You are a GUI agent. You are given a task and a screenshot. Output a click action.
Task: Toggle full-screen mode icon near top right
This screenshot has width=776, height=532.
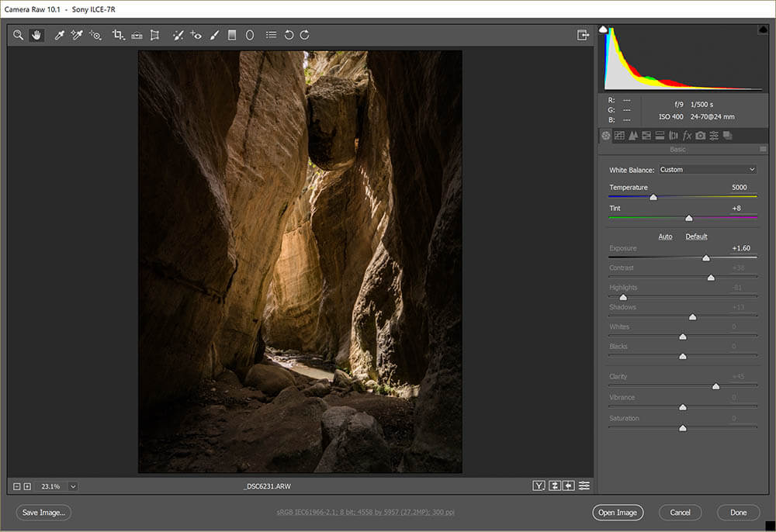(583, 35)
